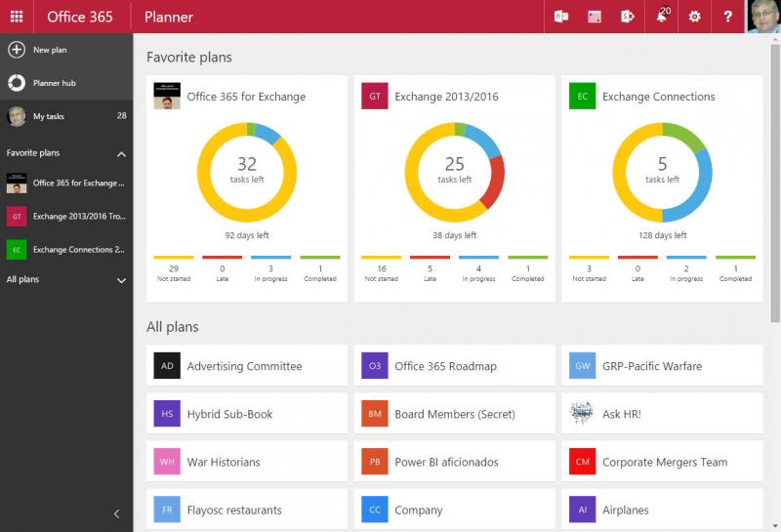Click Office 365 for Exchange card thumbnail
Screen dimensions: 781x532
167,96
